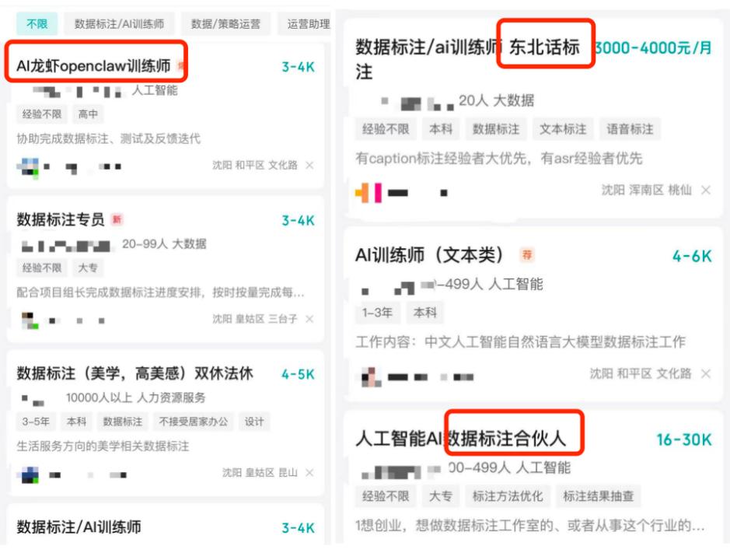Click the 语音标注 skill tag

[x=630, y=129]
